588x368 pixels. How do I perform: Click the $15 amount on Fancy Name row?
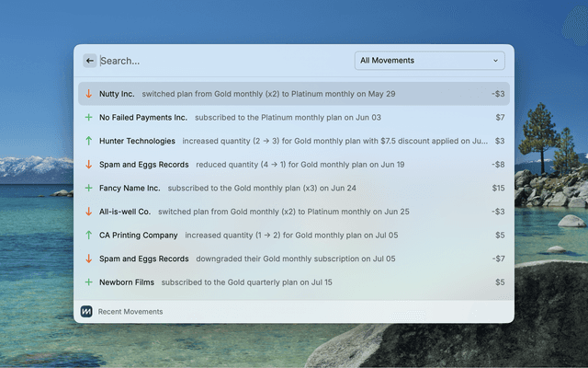498,188
